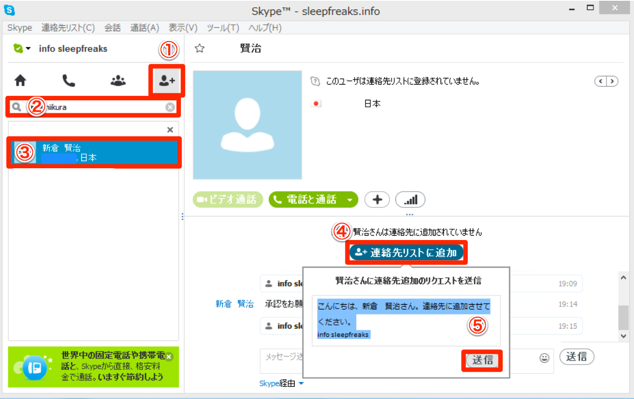This screenshot has height=399, width=634.
Task: Click the 19:15 message timestamp
Action: [568, 326]
